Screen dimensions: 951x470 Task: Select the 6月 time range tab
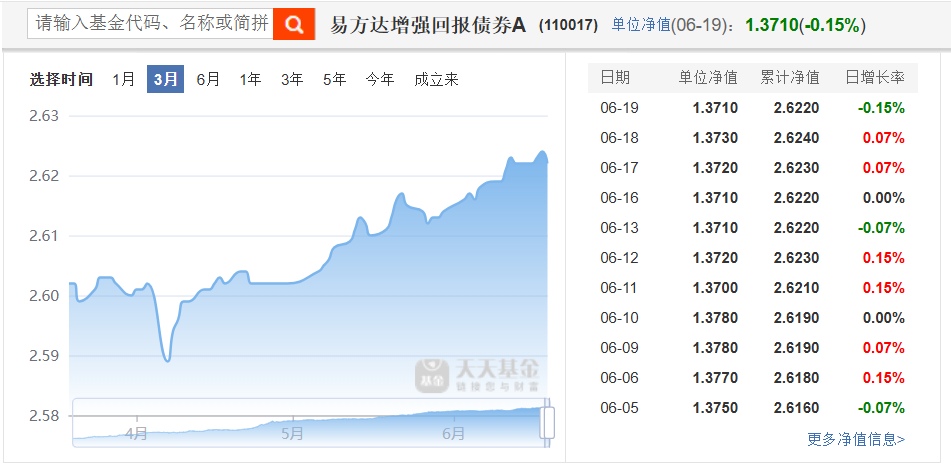click(x=208, y=79)
